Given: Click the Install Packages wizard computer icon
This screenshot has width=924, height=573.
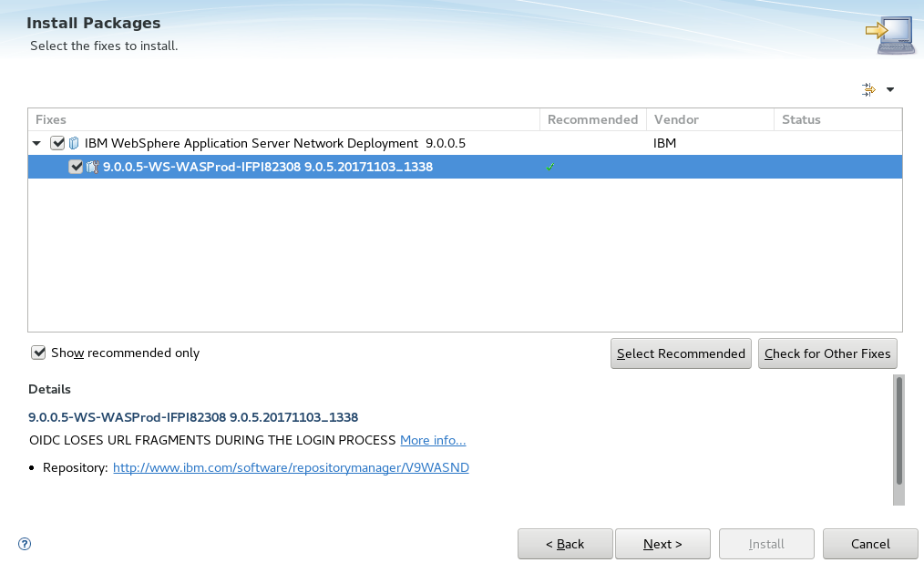Looking at the screenshot, I should pyautogui.click(x=890, y=36).
